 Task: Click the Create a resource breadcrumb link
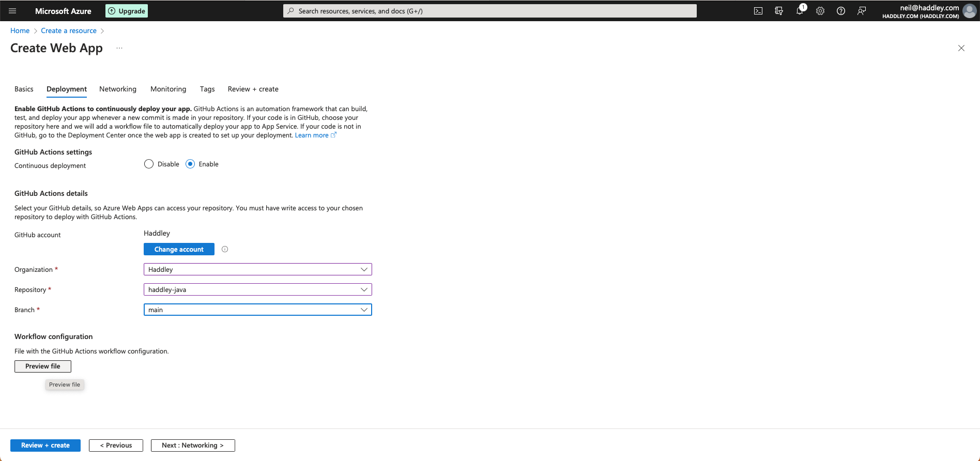(69, 31)
